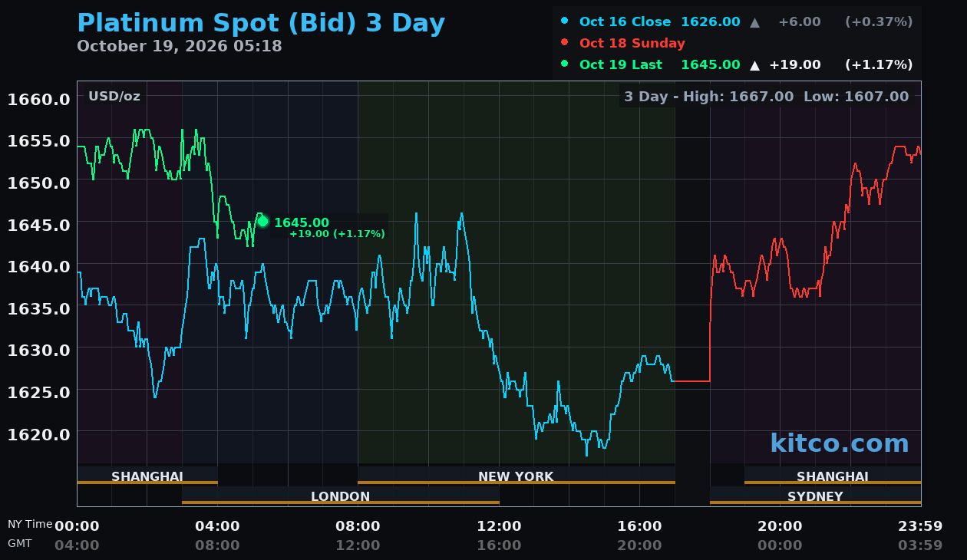This screenshot has height=560, width=967.
Task: Click the date 'October 19, 2026 05:18'
Action: (180, 46)
